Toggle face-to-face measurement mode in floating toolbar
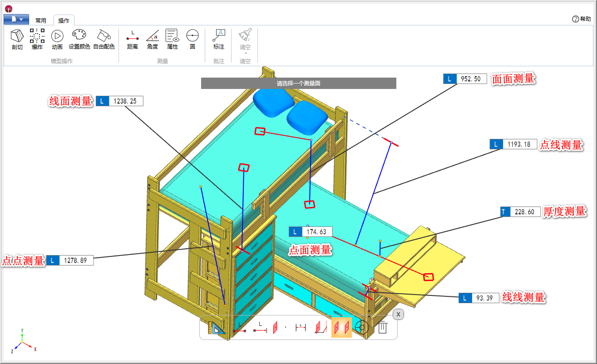 (x=341, y=327)
